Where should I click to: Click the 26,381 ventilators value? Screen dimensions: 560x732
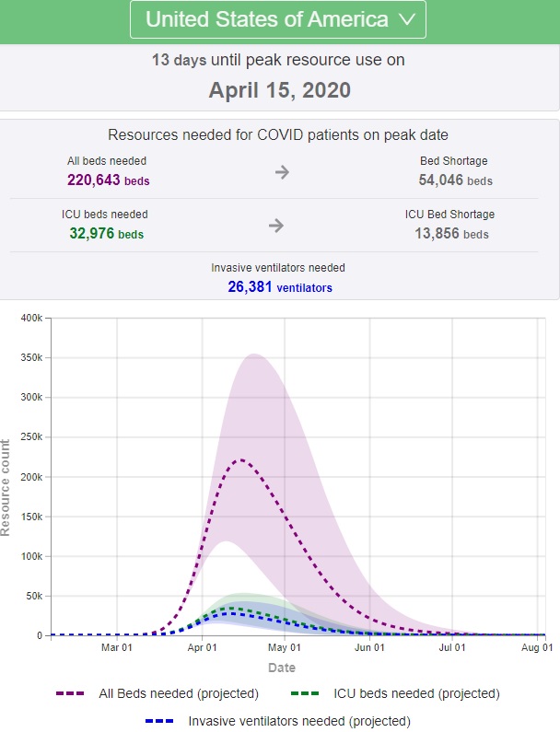point(279,287)
